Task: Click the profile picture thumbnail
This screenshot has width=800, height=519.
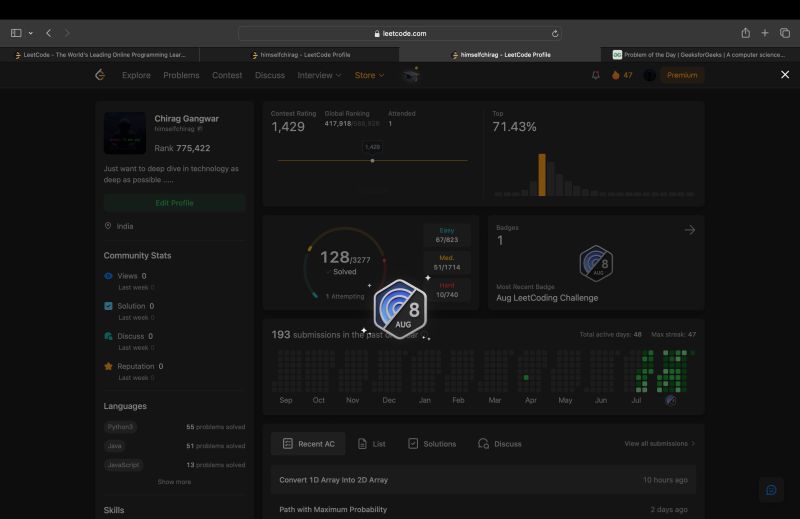Action: point(125,133)
